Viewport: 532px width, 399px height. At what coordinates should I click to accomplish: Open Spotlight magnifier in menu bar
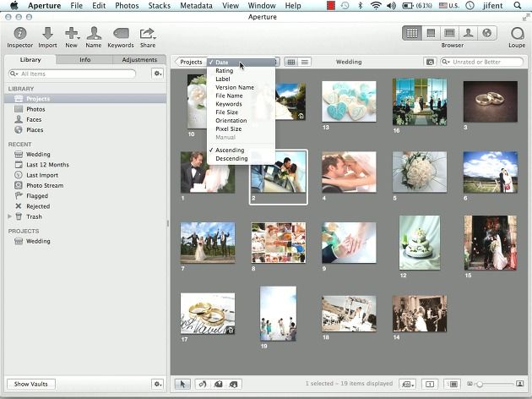point(517,5)
